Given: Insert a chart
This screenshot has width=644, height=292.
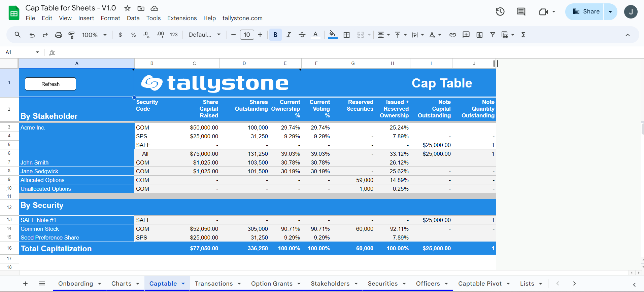Looking at the screenshot, I should [480, 35].
